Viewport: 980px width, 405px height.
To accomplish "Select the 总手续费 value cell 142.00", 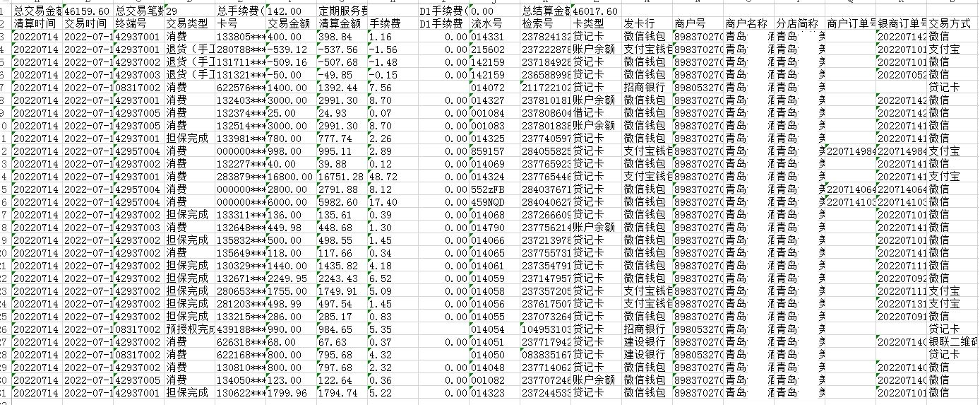I will coord(290,12).
